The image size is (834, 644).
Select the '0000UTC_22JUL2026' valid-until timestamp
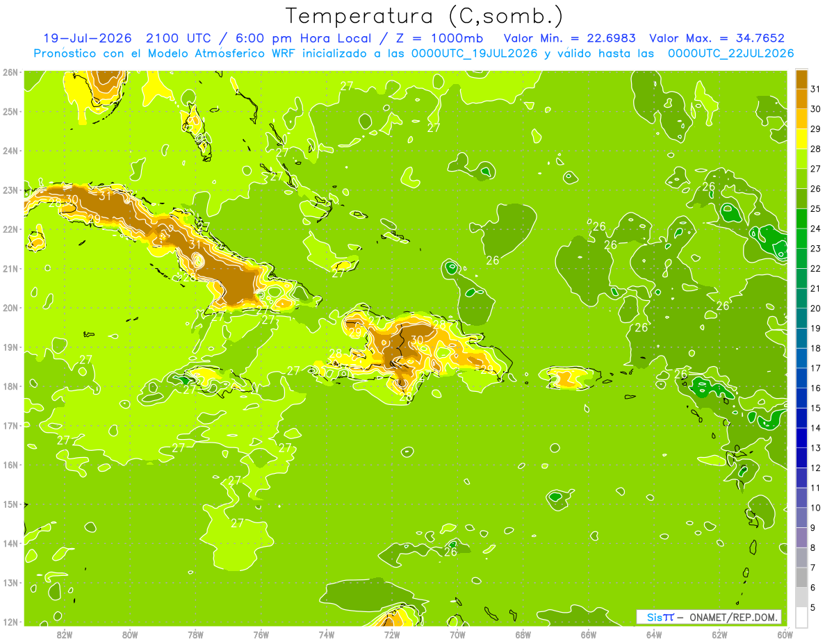(730, 53)
